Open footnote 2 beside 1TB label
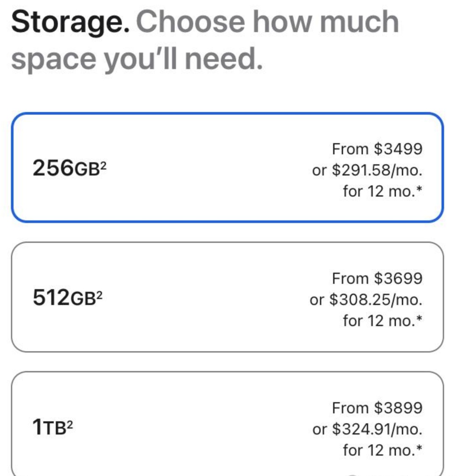 pyautogui.click(x=70, y=425)
